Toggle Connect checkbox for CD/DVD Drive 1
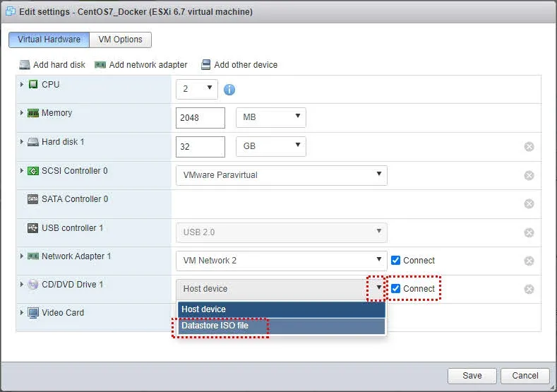This screenshot has height=392, width=557. tap(396, 288)
